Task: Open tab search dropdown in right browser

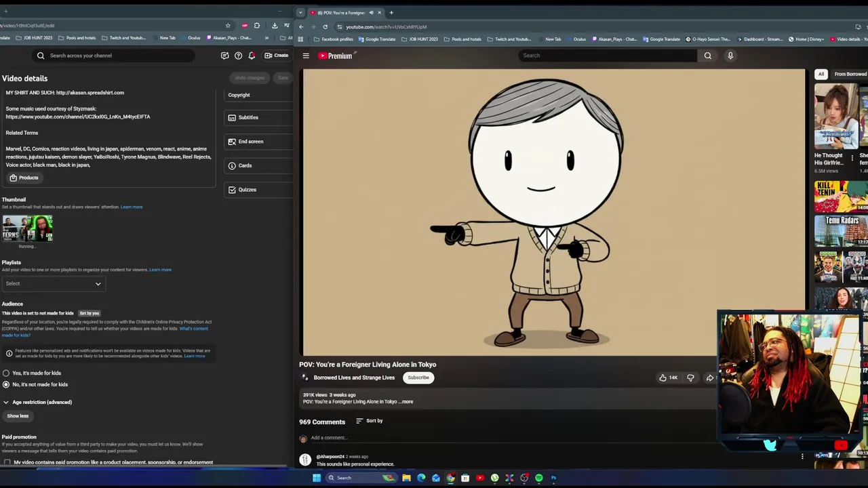Action: click(x=300, y=13)
